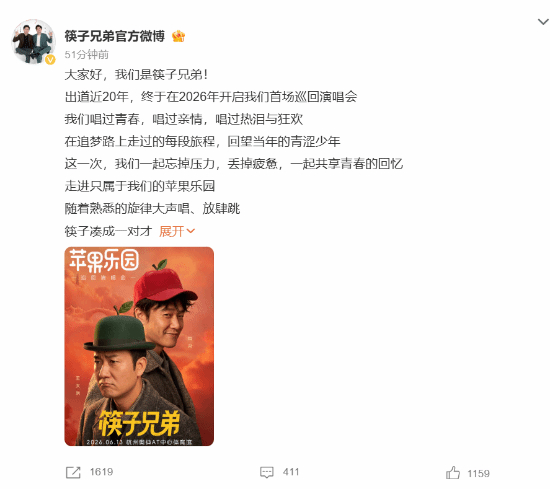This screenshot has width=550, height=489.
Task: Click the green bowler hat in poster
Action: [119, 333]
